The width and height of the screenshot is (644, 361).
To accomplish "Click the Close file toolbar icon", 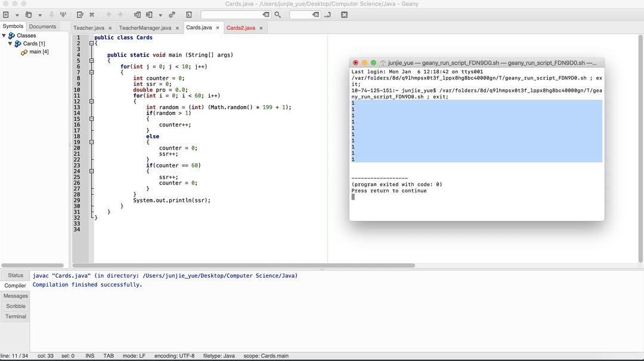I will [x=92, y=15].
